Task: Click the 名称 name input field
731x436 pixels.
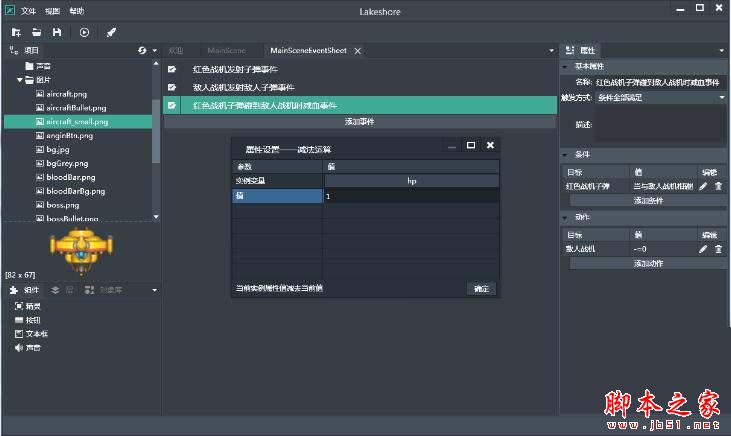Action: (x=658, y=82)
